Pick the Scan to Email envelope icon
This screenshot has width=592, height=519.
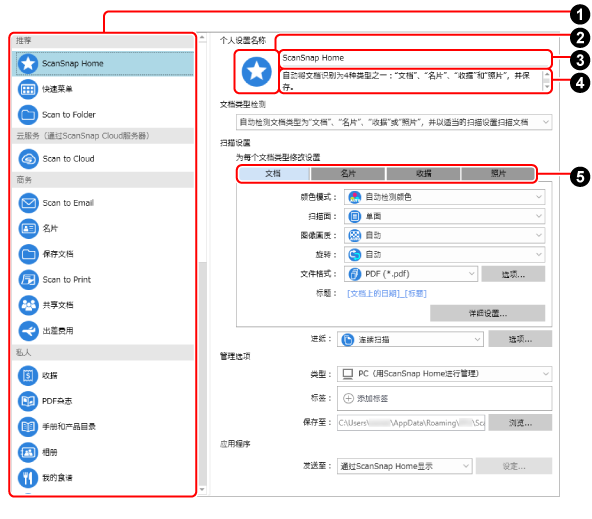click(x=28, y=203)
